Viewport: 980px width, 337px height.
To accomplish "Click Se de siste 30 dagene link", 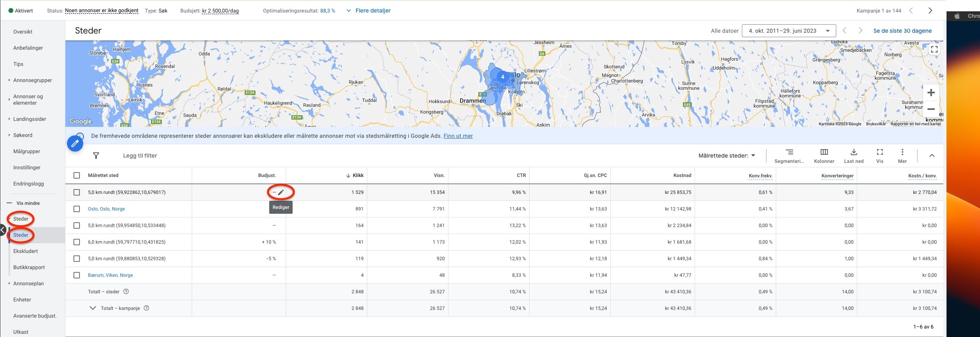I will pyautogui.click(x=903, y=31).
